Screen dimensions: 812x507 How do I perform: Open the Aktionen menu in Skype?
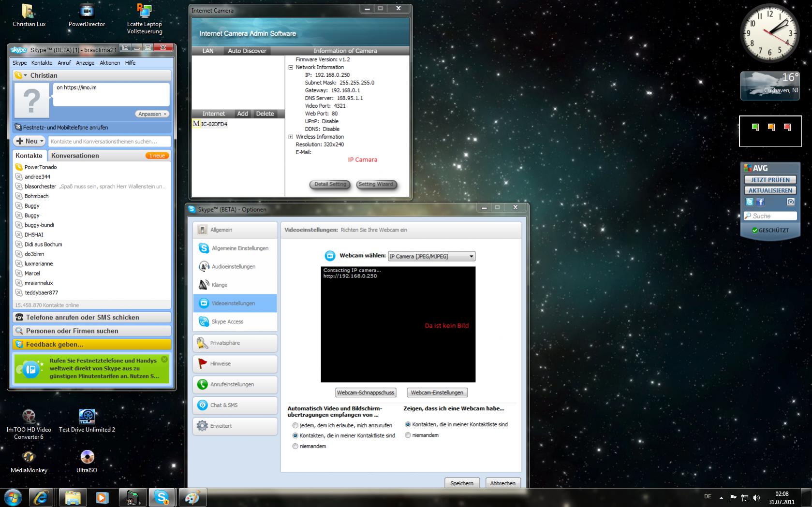[x=110, y=63]
